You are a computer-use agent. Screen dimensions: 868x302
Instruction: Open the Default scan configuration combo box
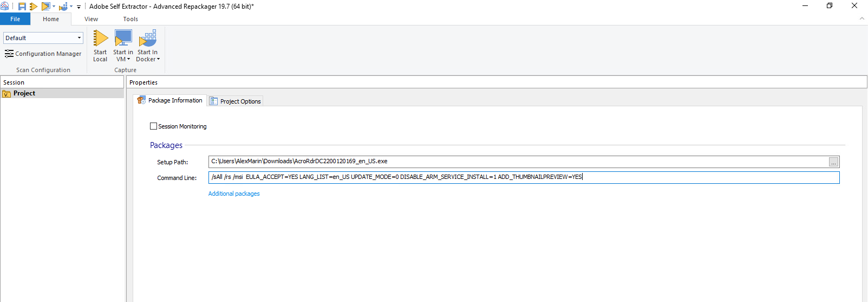coord(43,38)
